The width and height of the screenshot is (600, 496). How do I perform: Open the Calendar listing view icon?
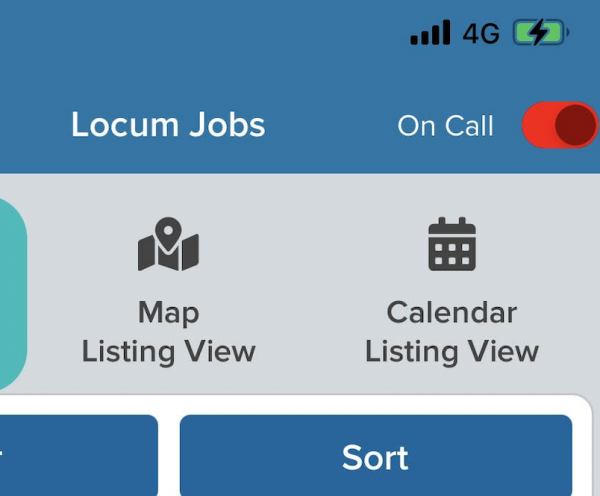coord(452,244)
